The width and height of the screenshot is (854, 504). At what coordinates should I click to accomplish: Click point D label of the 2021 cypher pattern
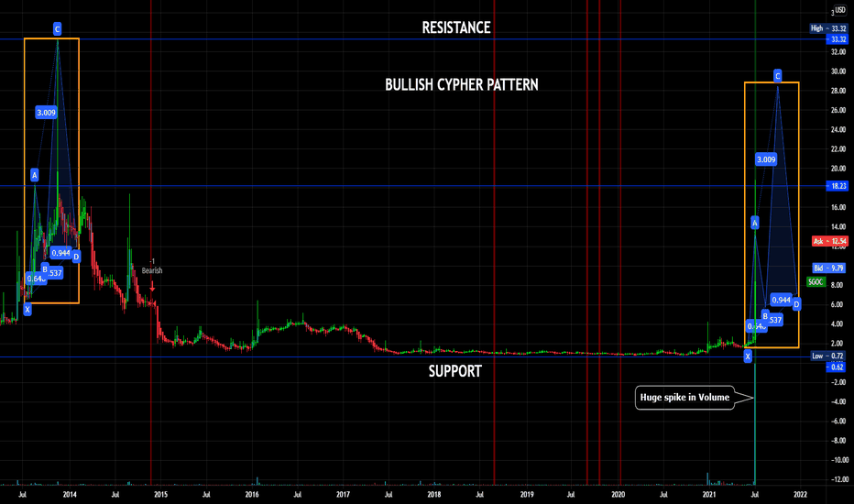[x=796, y=304]
